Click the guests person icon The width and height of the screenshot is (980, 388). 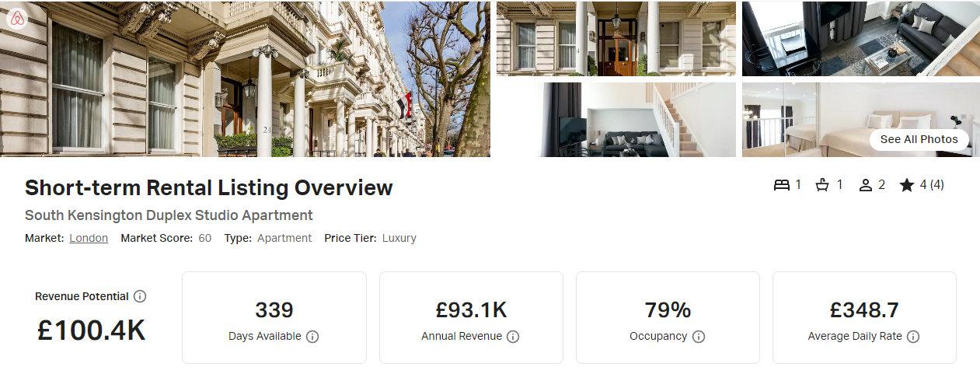pyautogui.click(x=866, y=185)
